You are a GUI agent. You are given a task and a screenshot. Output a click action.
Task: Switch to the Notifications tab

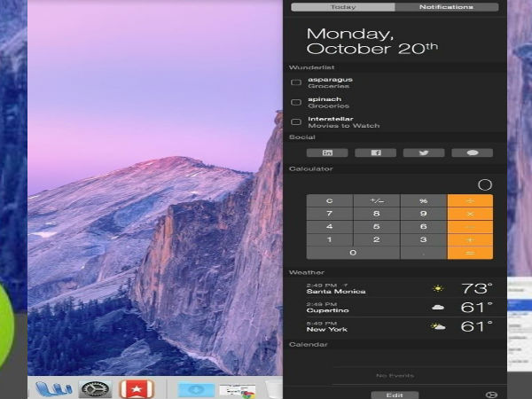[446, 7]
